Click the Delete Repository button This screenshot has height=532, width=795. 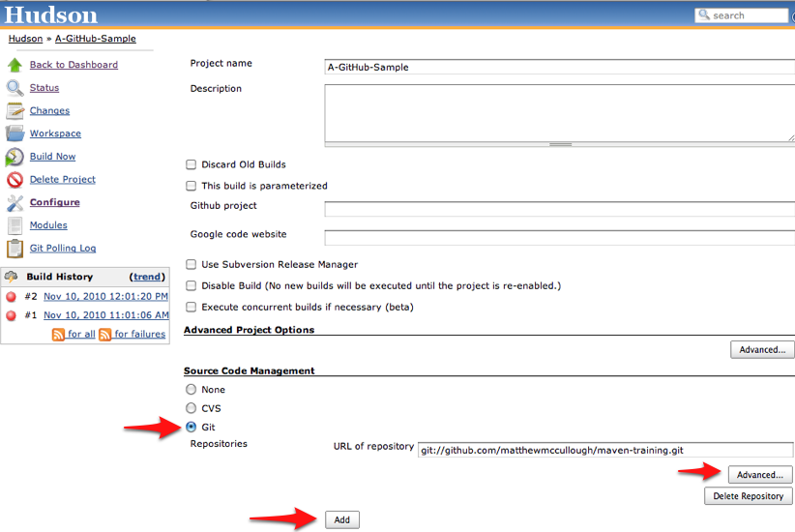pos(749,496)
